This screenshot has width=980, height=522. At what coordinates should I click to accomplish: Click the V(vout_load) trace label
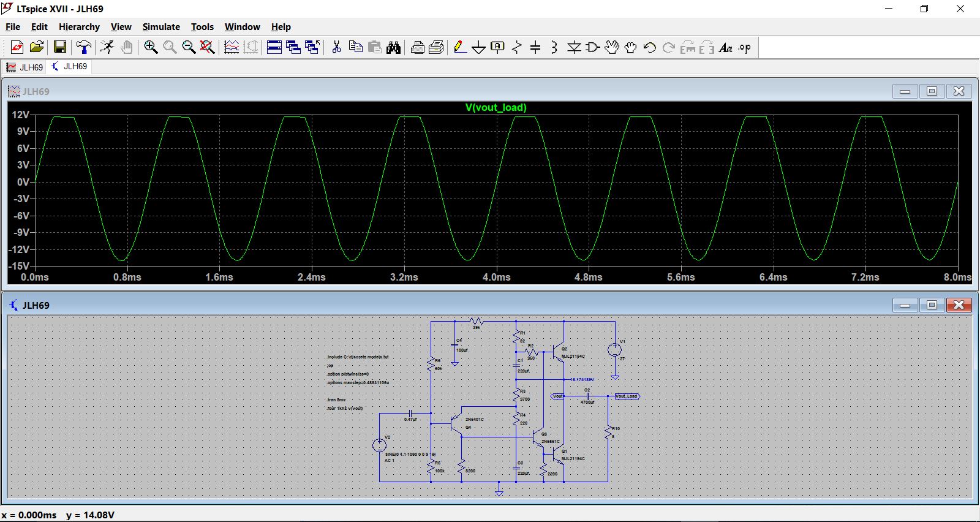(496, 108)
